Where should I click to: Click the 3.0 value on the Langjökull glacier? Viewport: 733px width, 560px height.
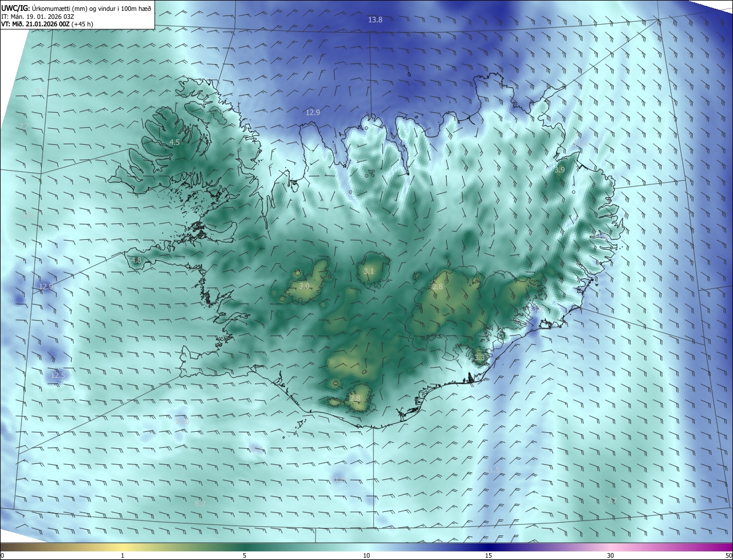click(x=304, y=286)
